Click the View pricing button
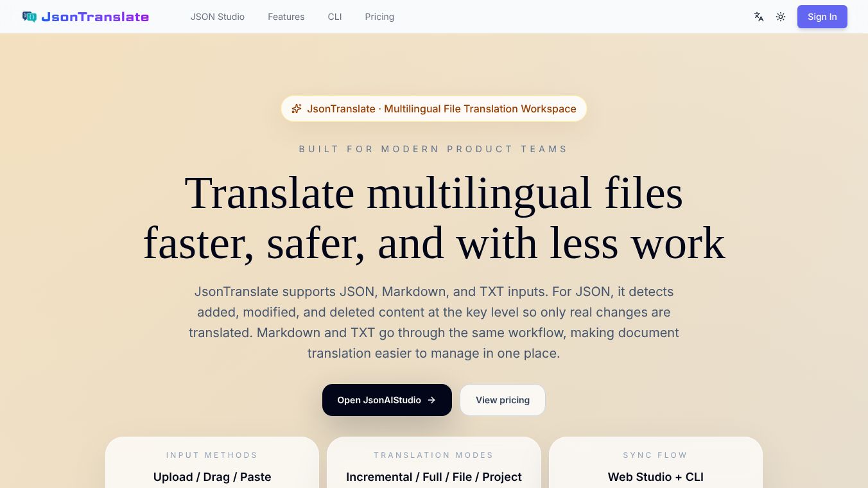The height and width of the screenshot is (488, 868). (x=503, y=400)
